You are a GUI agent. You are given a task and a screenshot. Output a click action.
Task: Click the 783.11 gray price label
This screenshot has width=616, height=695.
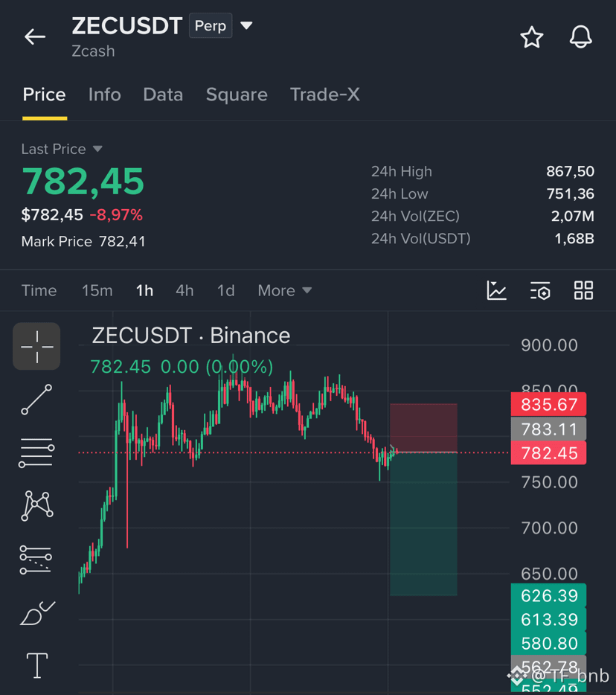[x=548, y=429]
